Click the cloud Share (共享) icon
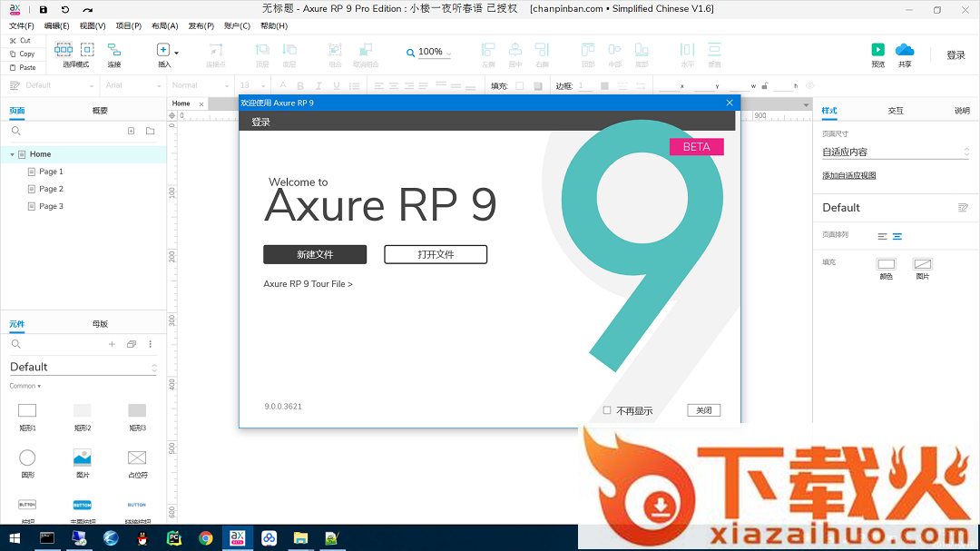 (x=905, y=50)
